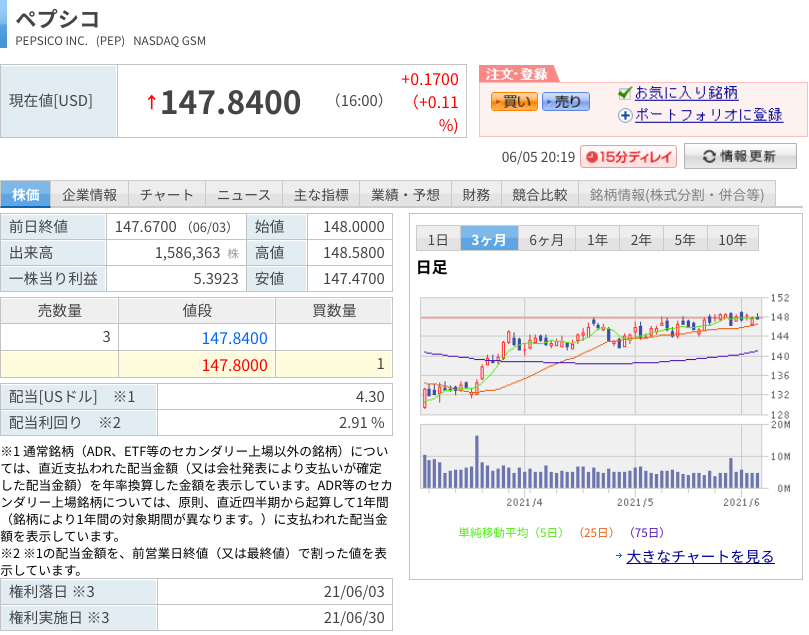
Task: Click previous close value 147.6700
Action: click(145, 226)
